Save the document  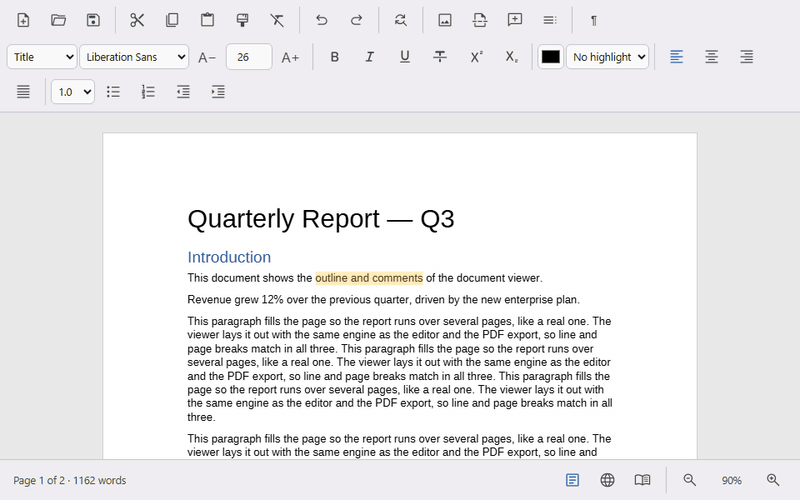(93, 20)
